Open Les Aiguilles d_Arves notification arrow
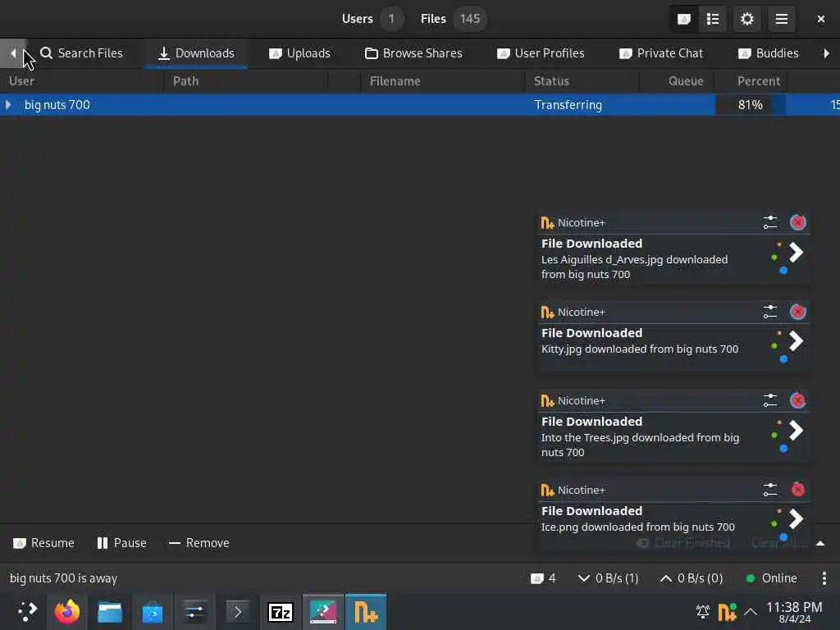The height and width of the screenshot is (630, 840). 796,253
